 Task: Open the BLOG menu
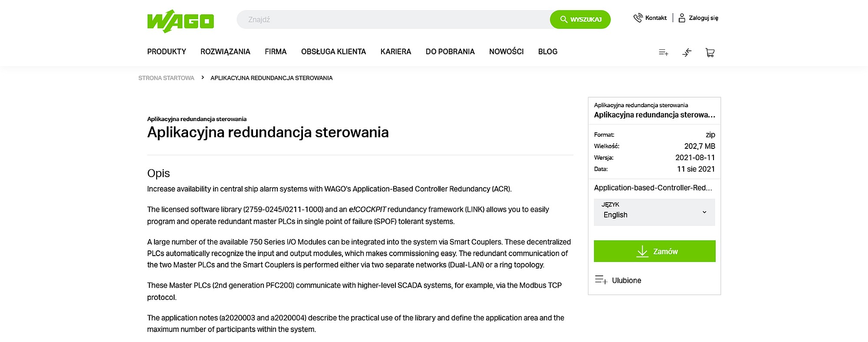pos(548,52)
